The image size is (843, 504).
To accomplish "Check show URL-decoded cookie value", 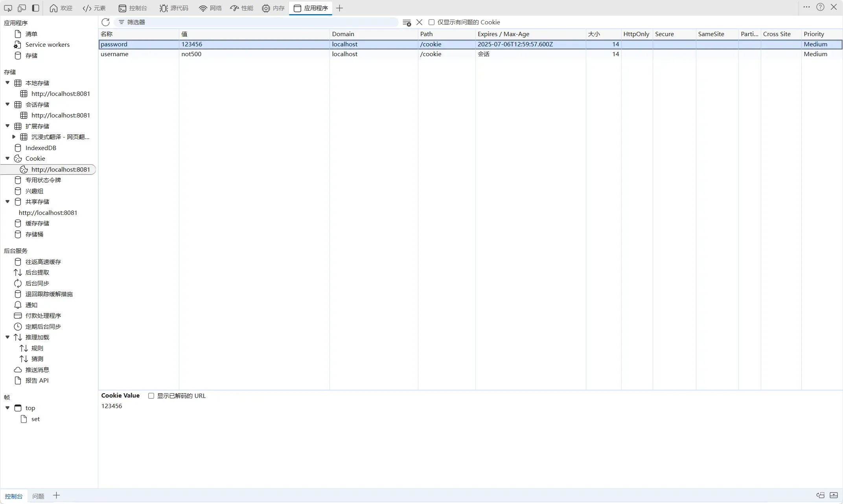I will 151,396.
